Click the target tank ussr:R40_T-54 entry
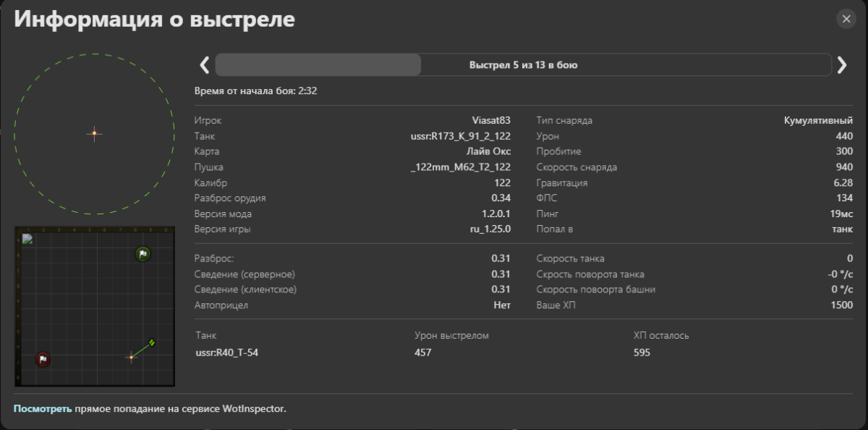The height and width of the screenshot is (430, 868). tap(226, 353)
